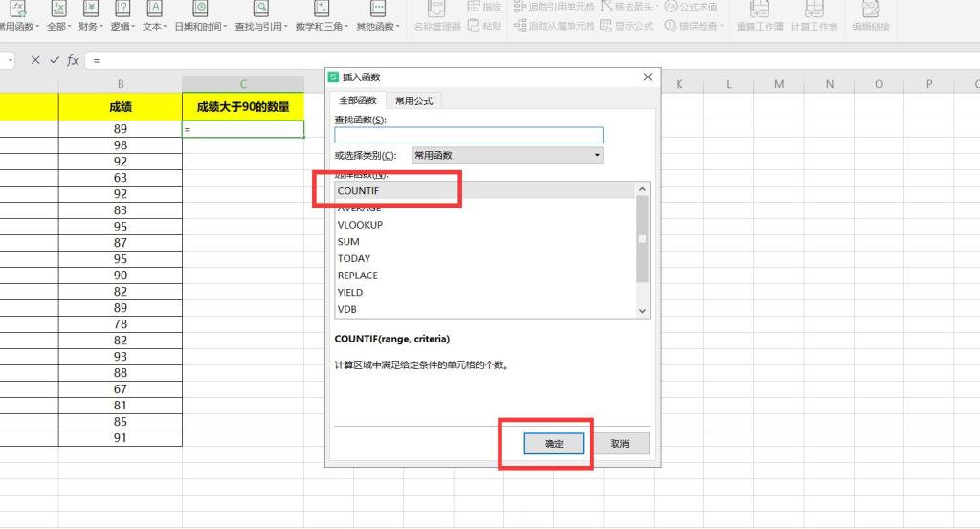Click the cell with score 91
The width and height of the screenshot is (980, 529).
[x=121, y=437]
